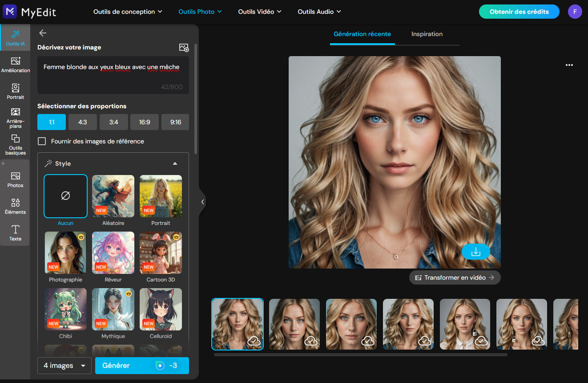Click the horizontal scrollbar under the result thumbnails
Viewport: 588px width, 383px height.
coord(361,355)
